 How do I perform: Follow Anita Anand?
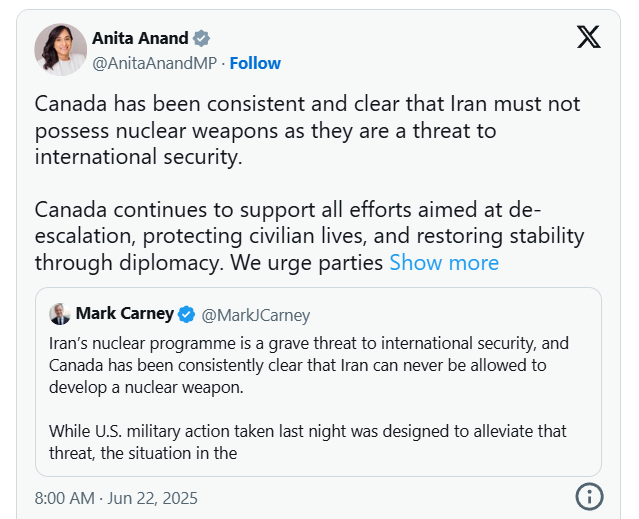(255, 63)
